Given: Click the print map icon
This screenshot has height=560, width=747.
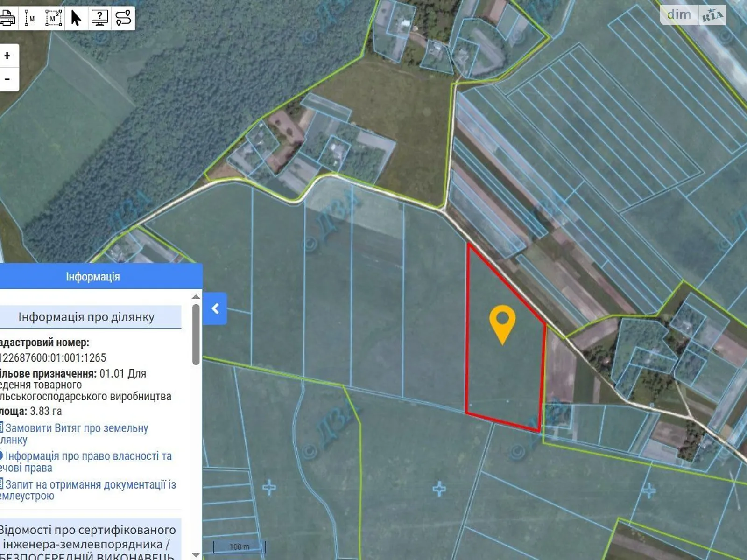Looking at the screenshot, I should tap(7, 18).
